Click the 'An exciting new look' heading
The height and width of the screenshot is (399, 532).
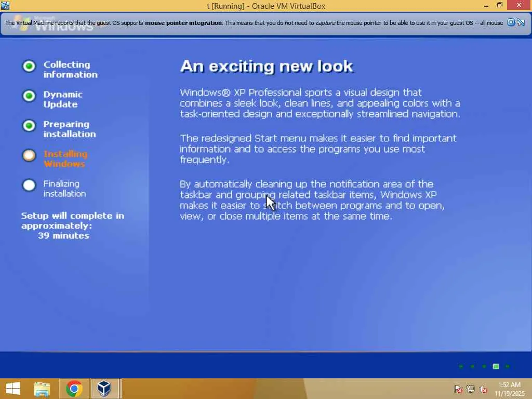pos(267,66)
